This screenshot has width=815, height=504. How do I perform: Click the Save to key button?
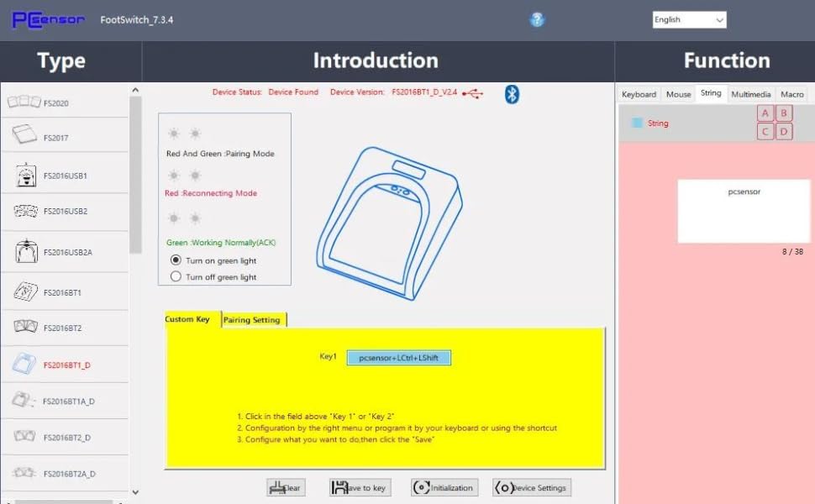pos(358,487)
